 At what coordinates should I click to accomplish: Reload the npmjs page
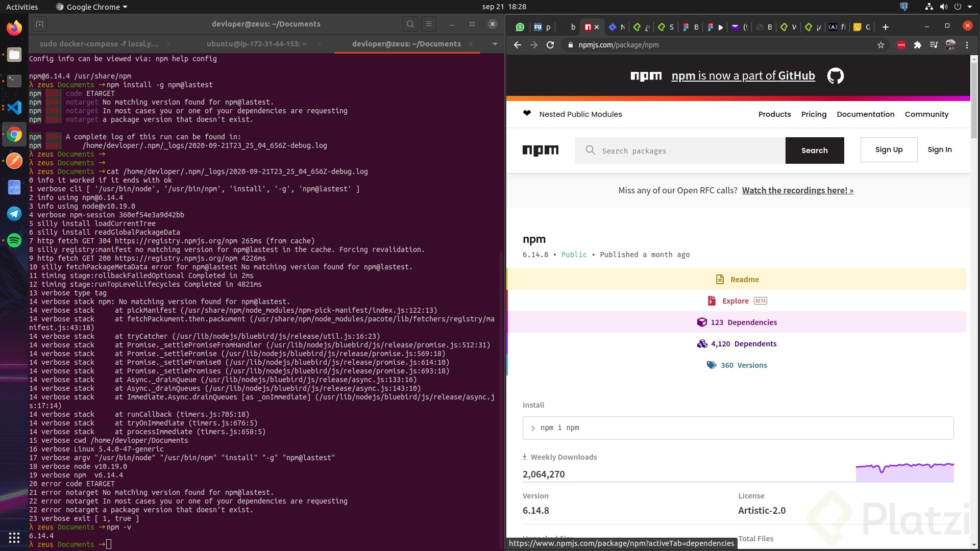click(x=550, y=45)
